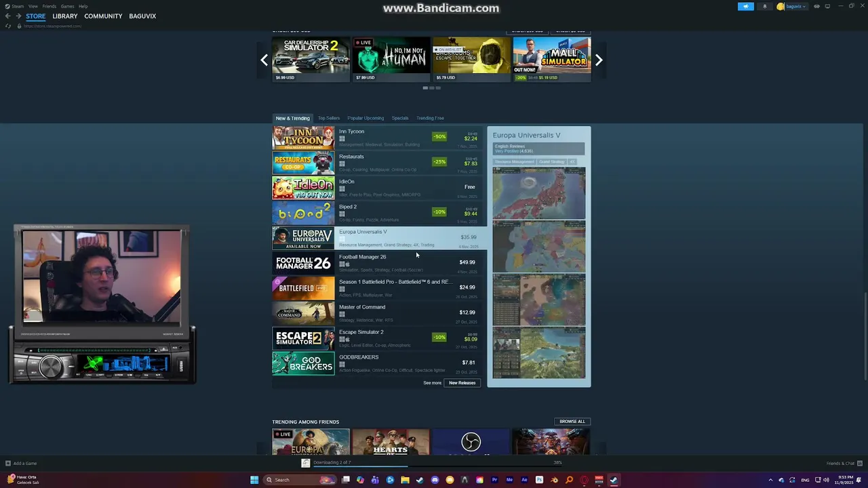Launch Premiere Pro from the taskbar
Image resolution: width=868 pixels, height=488 pixels.
494,480
